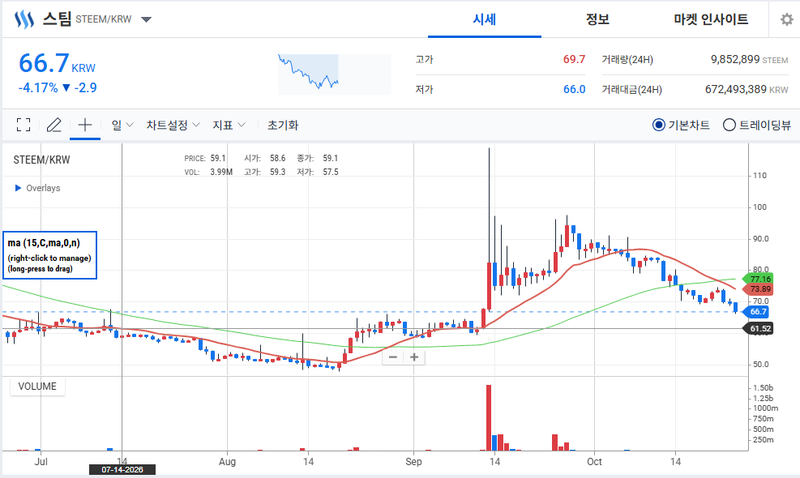The image size is (800, 478).
Task: Click the VOL: 3.99M readout
Action: 208,172
